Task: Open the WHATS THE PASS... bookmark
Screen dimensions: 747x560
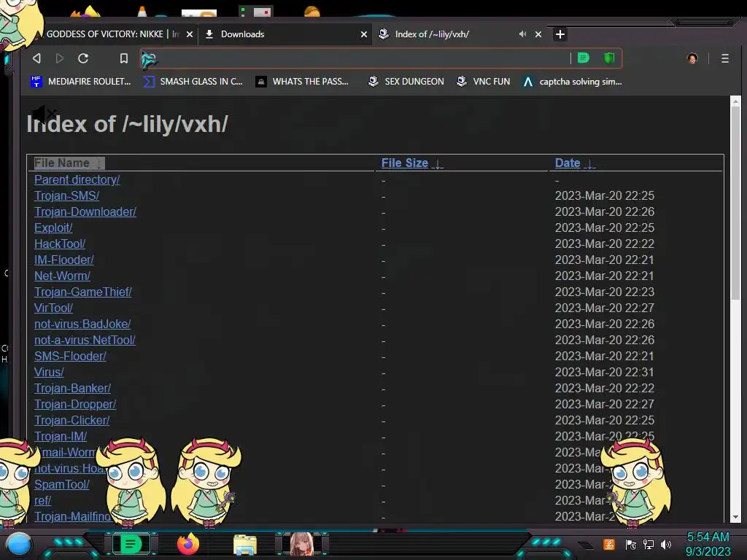Action: 302,82
